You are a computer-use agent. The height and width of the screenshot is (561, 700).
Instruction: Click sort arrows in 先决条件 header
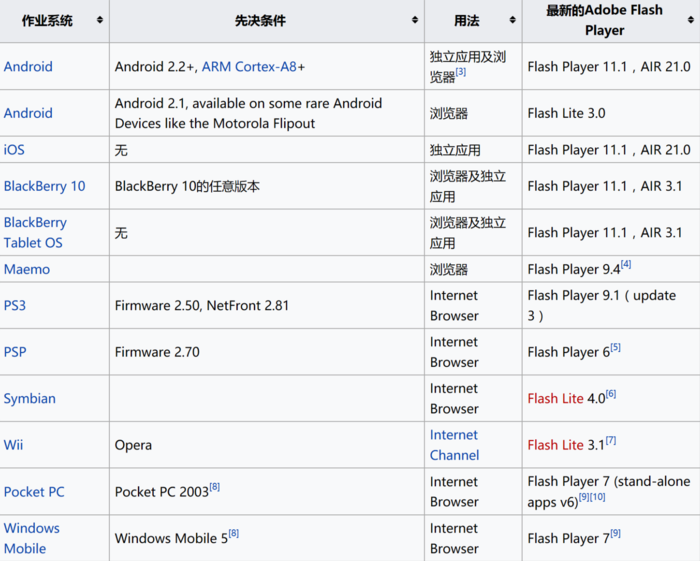415,20
